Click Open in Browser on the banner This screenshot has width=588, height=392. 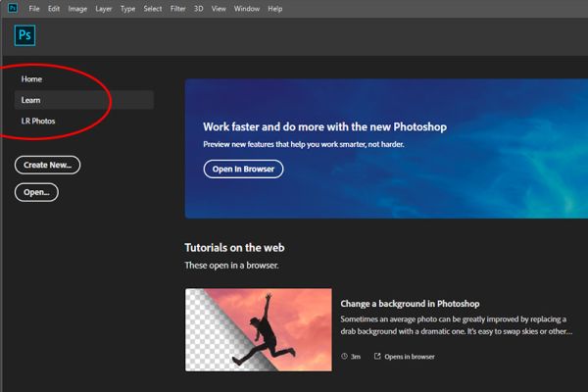[243, 169]
